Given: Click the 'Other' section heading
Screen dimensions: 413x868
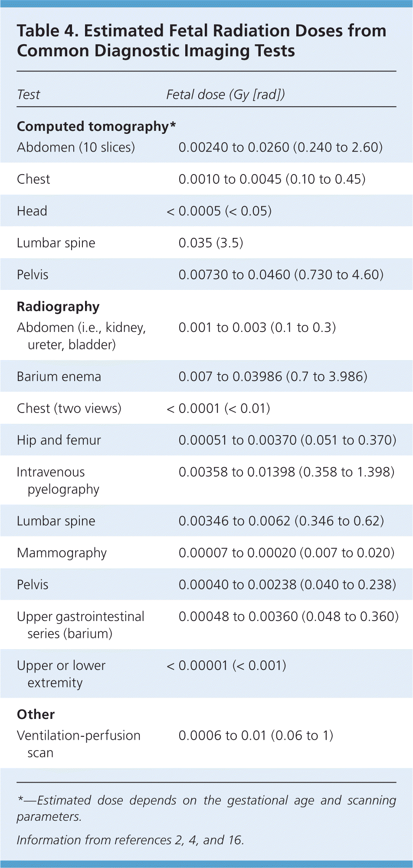Looking at the screenshot, I should coord(36,714).
